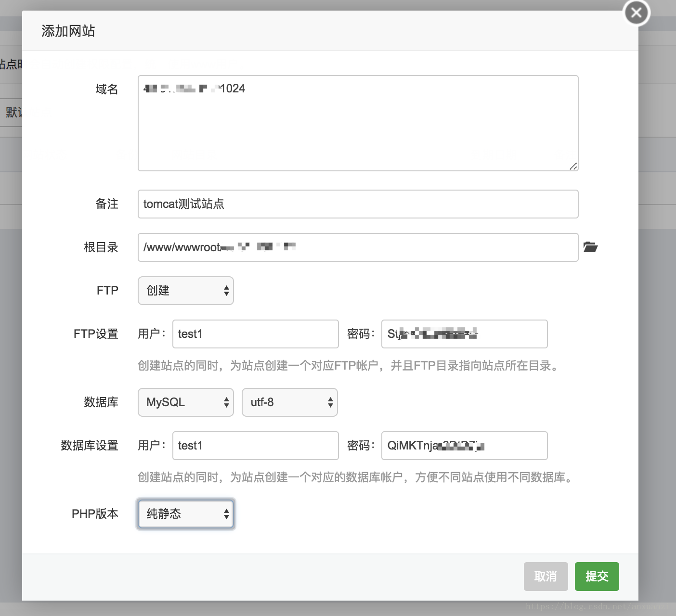Viewport: 676px width, 616px height.
Task: Cancel the dialog with 取消 button
Action: click(546, 576)
